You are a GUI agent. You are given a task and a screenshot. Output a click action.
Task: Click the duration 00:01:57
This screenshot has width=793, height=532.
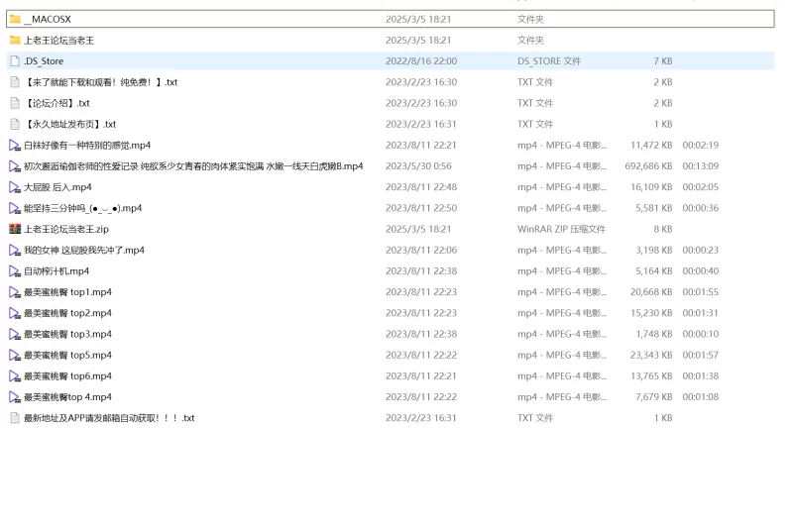click(701, 356)
